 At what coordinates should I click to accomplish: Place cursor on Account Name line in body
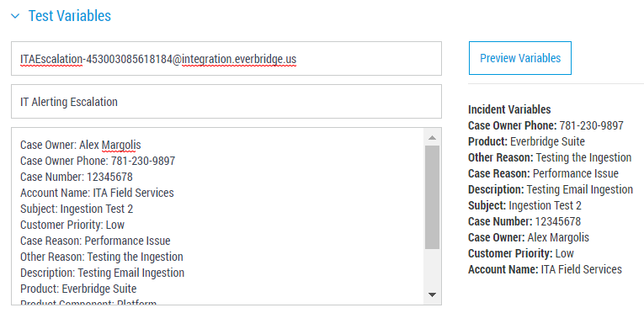pyautogui.click(x=97, y=193)
